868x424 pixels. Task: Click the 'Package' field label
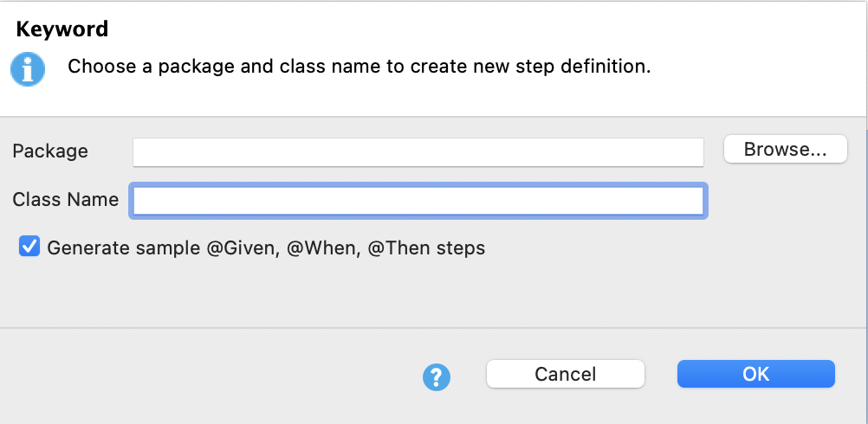click(x=50, y=151)
